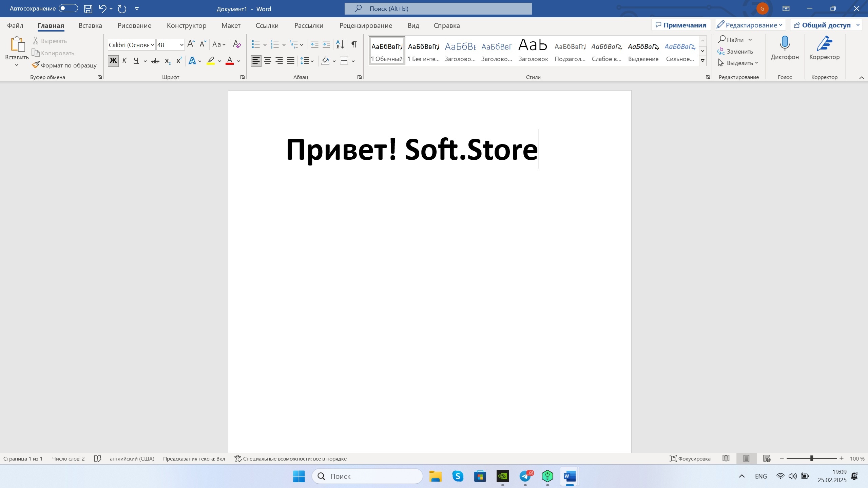Open bullet list style dropdown arrow
This screenshot has height=488, width=868.
(x=265, y=44)
